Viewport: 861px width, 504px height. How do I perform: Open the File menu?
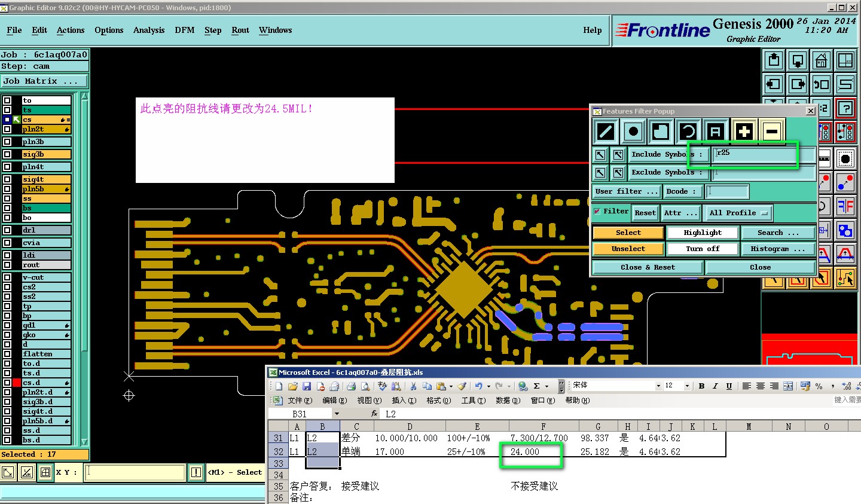pos(14,30)
